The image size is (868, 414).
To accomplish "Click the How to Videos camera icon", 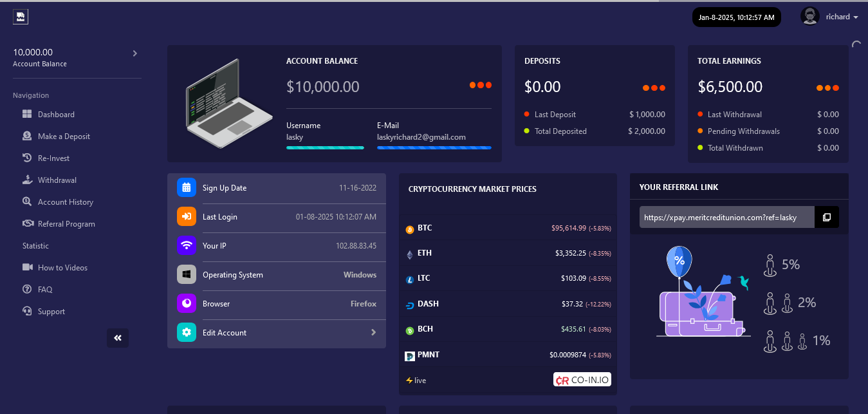I will pyautogui.click(x=27, y=268).
